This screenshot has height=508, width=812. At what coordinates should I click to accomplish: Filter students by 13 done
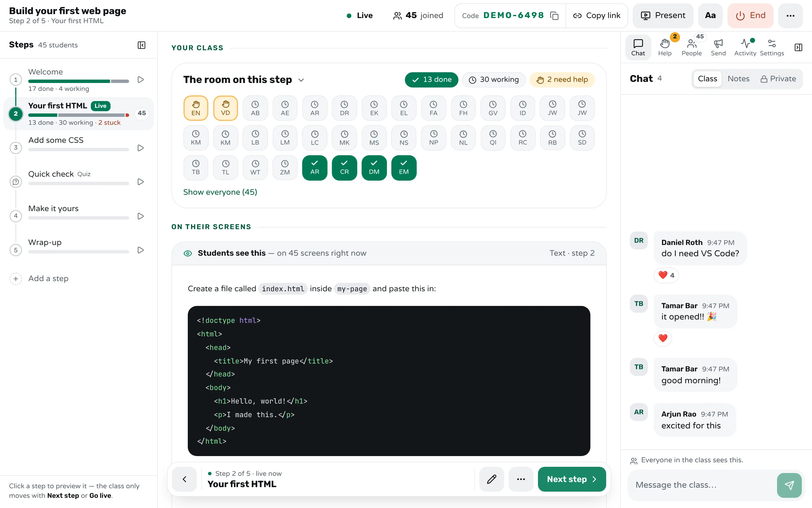(x=431, y=80)
